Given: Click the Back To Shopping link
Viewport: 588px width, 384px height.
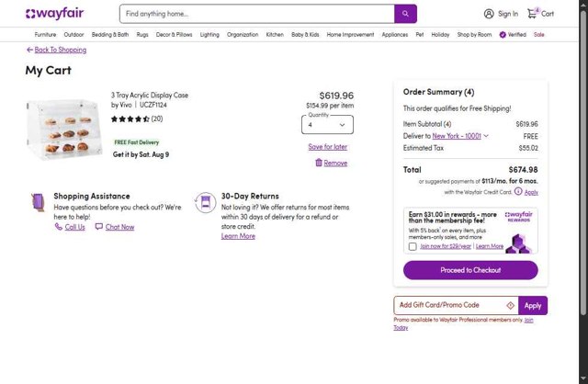Looking at the screenshot, I should click(61, 50).
